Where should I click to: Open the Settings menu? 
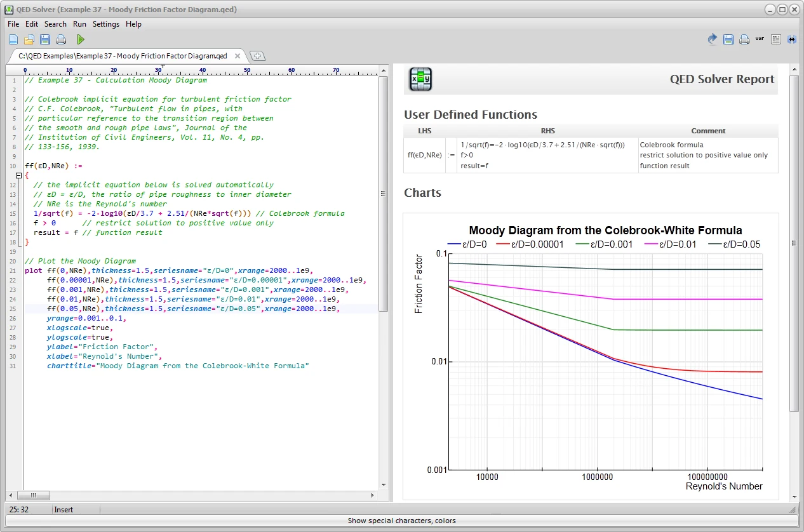coord(106,24)
